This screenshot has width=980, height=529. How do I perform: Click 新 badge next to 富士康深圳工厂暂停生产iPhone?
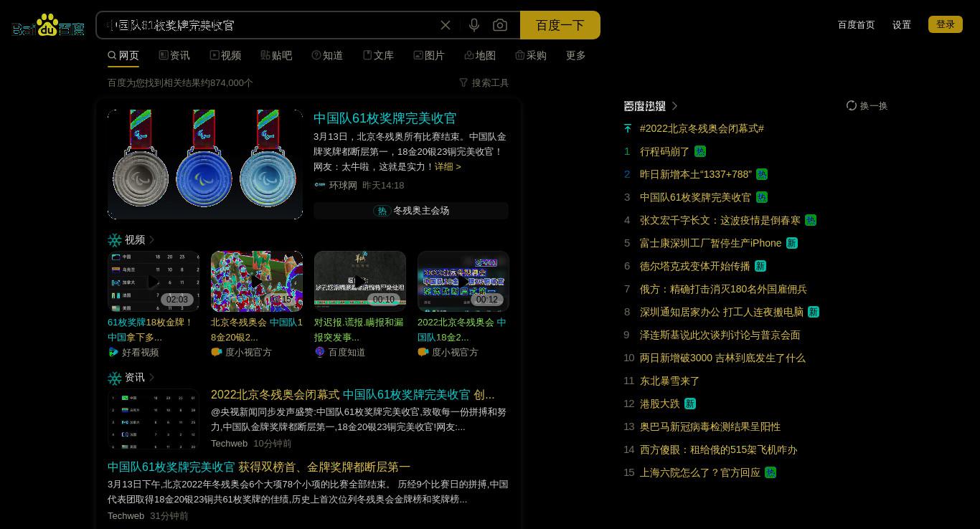point(792,243)
